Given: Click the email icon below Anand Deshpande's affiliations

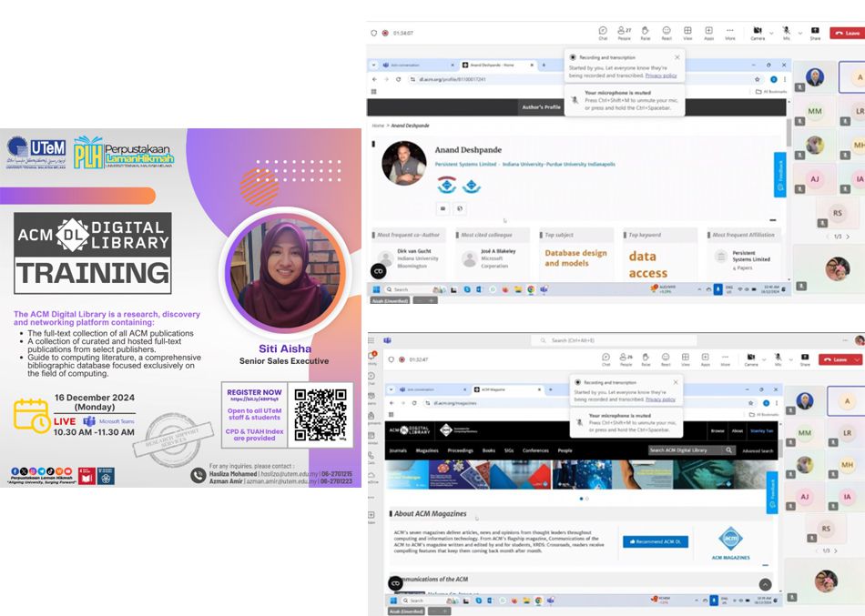Looking at the screenshot, I should [444, 208].
